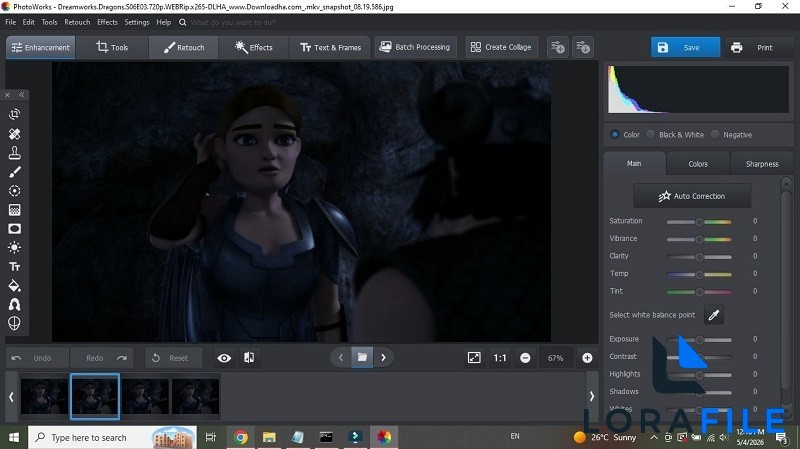Click the add preset icon in toolbar
800x449 pixels.
pos(558,47)
